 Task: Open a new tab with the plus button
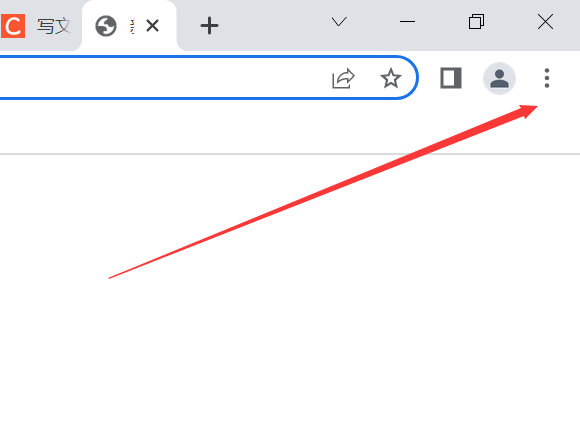click(209, 26)
